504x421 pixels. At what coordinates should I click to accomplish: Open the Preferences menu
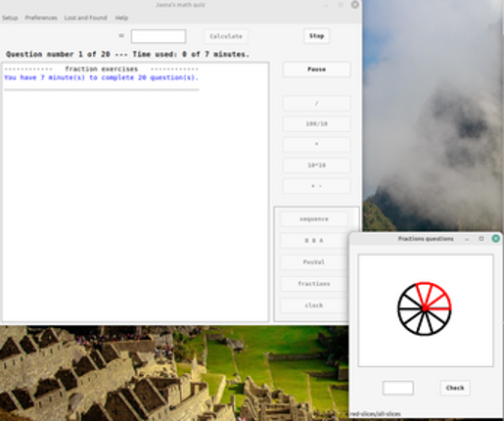(41, 18)
